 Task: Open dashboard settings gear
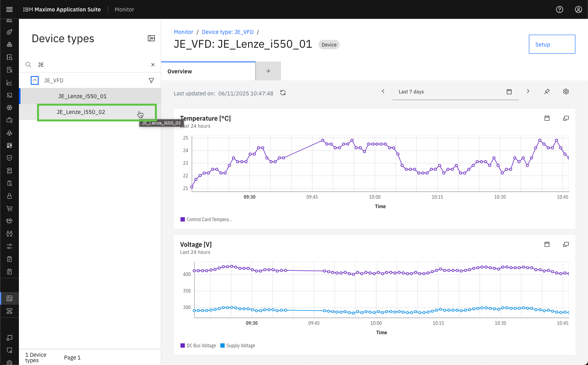[x=566, y=91]
